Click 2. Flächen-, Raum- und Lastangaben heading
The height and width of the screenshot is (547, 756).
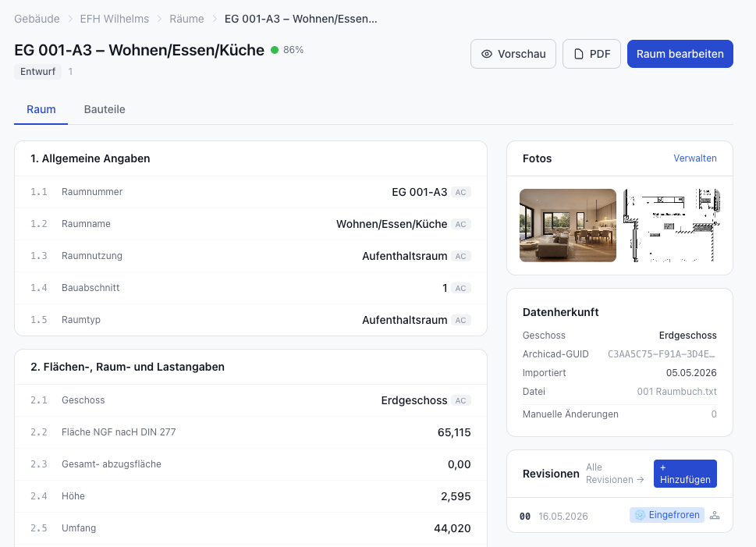coord(127,367)
